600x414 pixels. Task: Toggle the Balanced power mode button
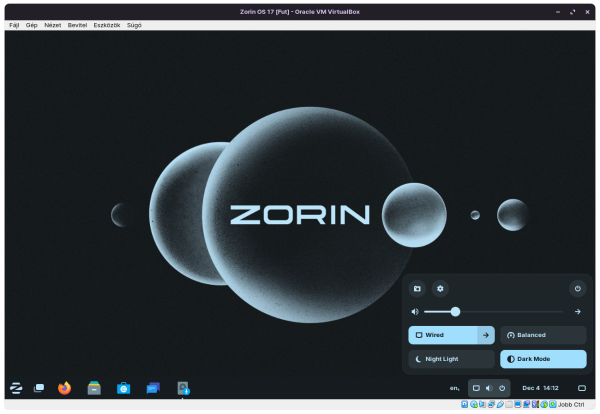point(543,335)
